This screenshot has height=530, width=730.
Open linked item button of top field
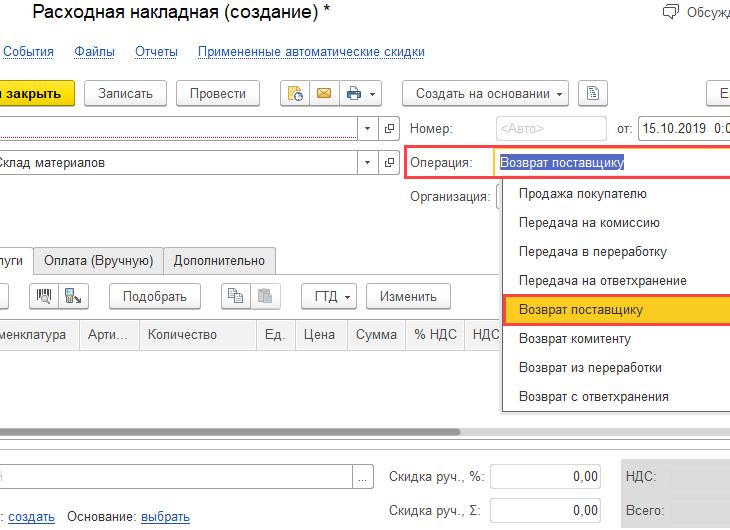(390, 128)
